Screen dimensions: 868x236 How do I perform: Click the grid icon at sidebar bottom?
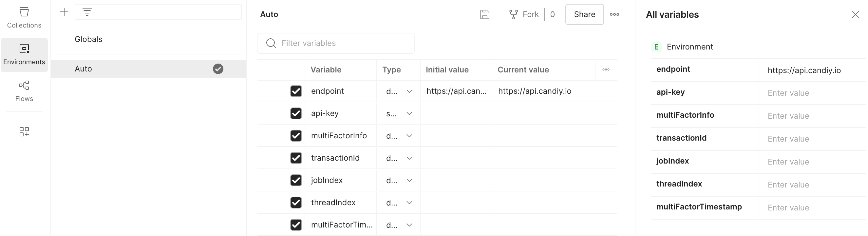[x=24, y=131]
